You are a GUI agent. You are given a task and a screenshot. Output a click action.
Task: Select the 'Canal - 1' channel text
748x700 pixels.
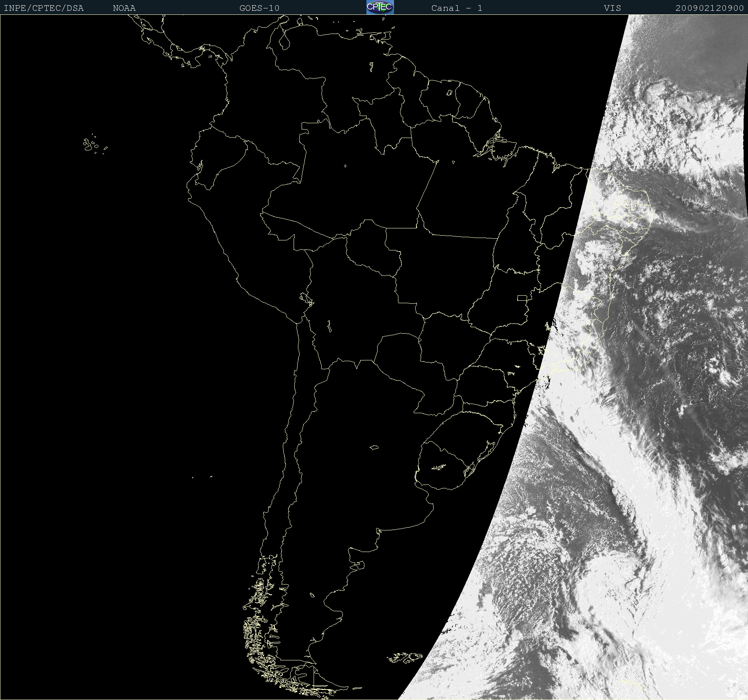click(457, 8)
